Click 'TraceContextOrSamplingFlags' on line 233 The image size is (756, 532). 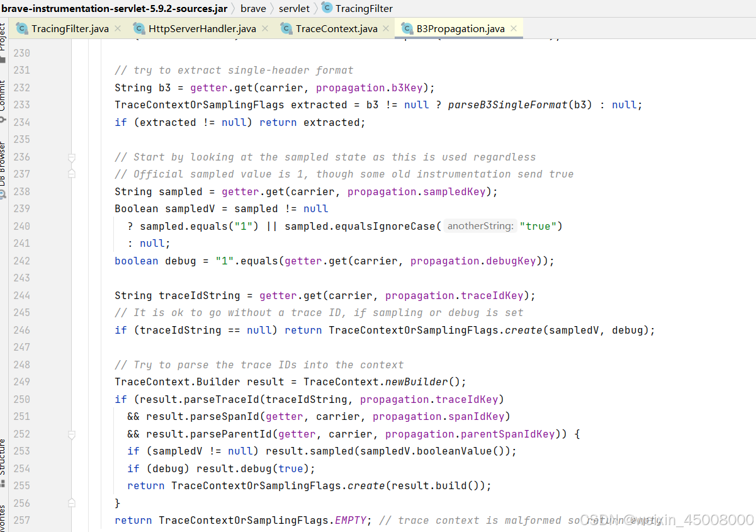pos(200,105)
